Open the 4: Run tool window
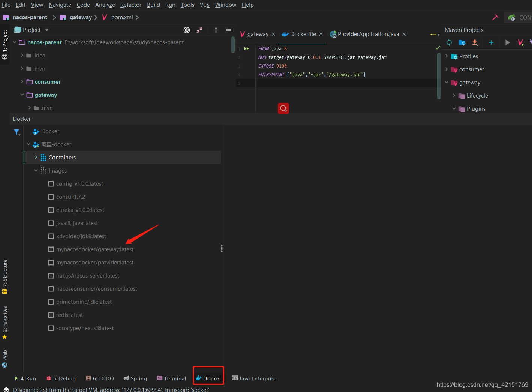The width and height of the screenshot is (532, 392). pyautogui.click(x=25, y=378)
